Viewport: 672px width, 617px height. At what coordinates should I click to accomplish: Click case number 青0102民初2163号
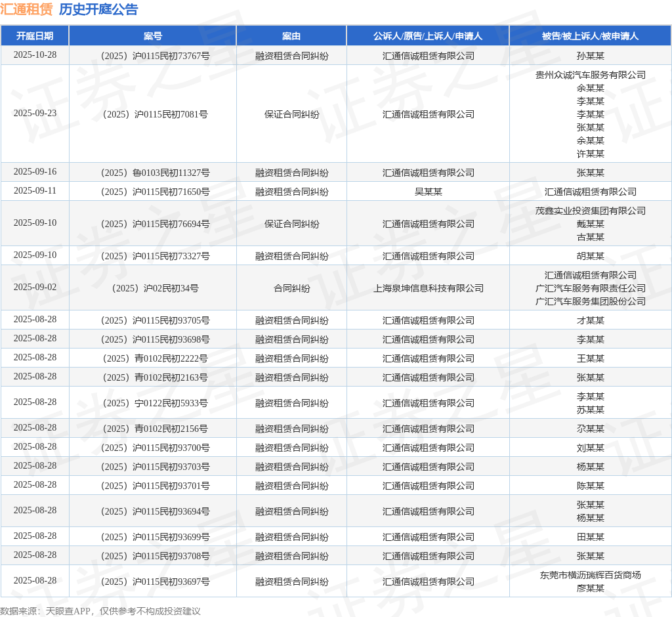pos(155,377)
